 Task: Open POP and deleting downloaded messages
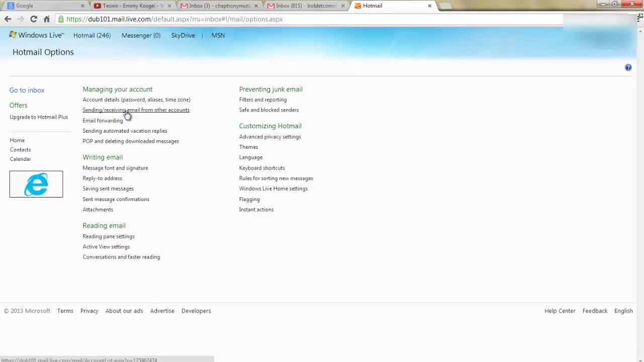tap(131, 141)
